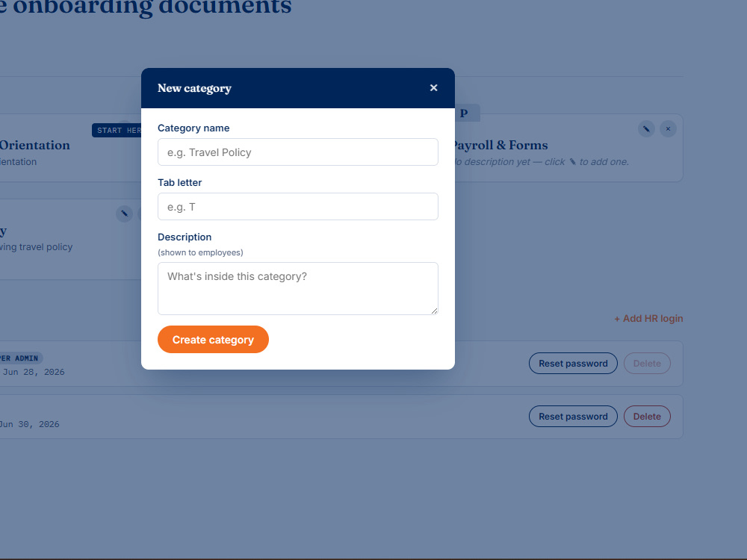Select the P tab on the Payroll card
The height and width of the screenshot is (560, 747).
pos(467,113)
